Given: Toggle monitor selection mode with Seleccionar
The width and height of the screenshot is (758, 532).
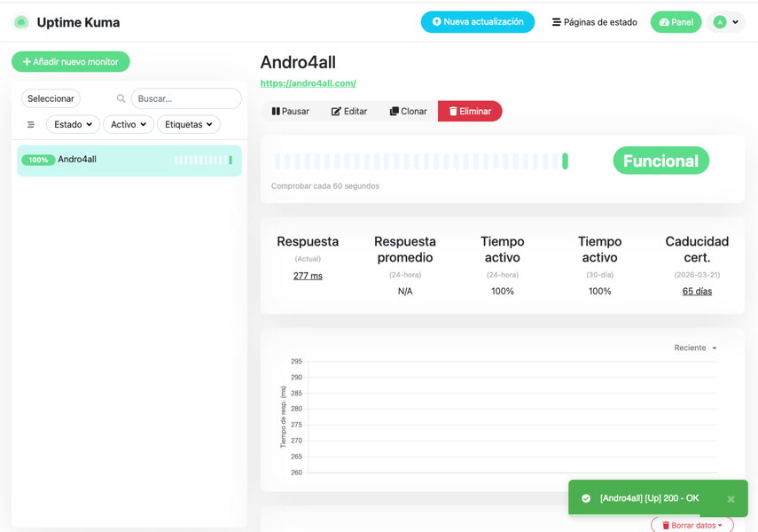Looking at the screenshot, I should point(51,98).
